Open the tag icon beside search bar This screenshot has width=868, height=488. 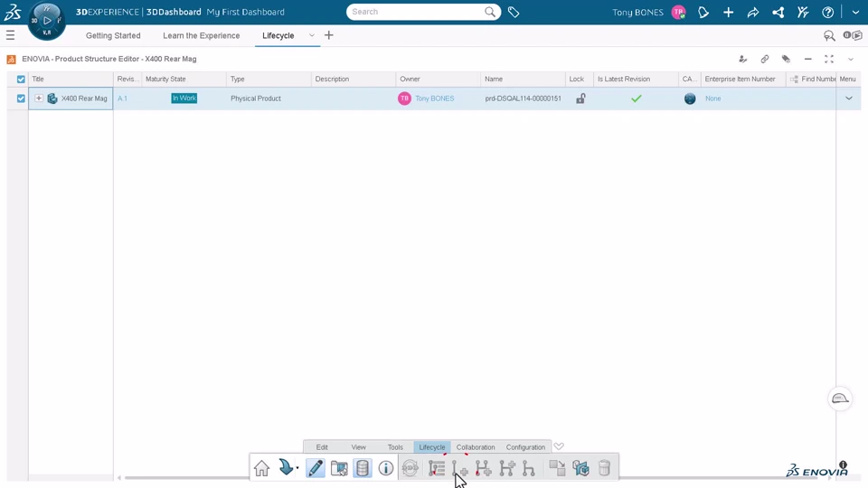(x=514, y=12)
